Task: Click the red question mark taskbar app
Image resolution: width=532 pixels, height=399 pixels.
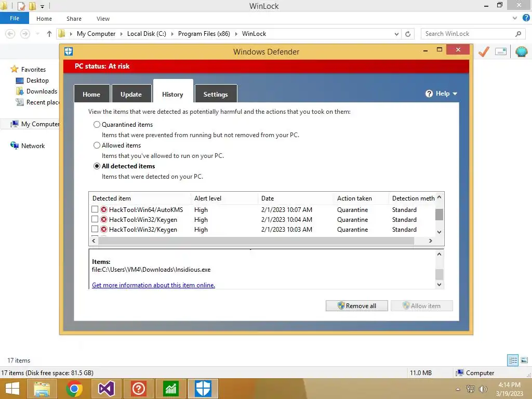Action: pos(138,389)
